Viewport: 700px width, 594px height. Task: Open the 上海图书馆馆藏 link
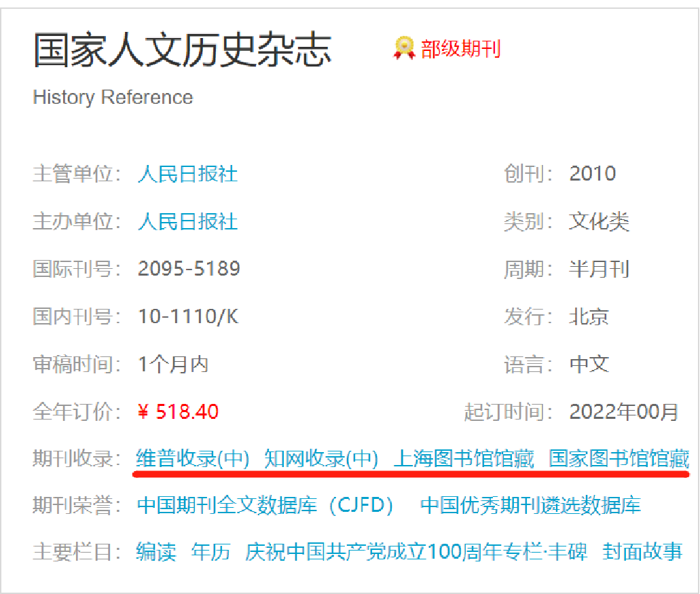click(464, 459)
